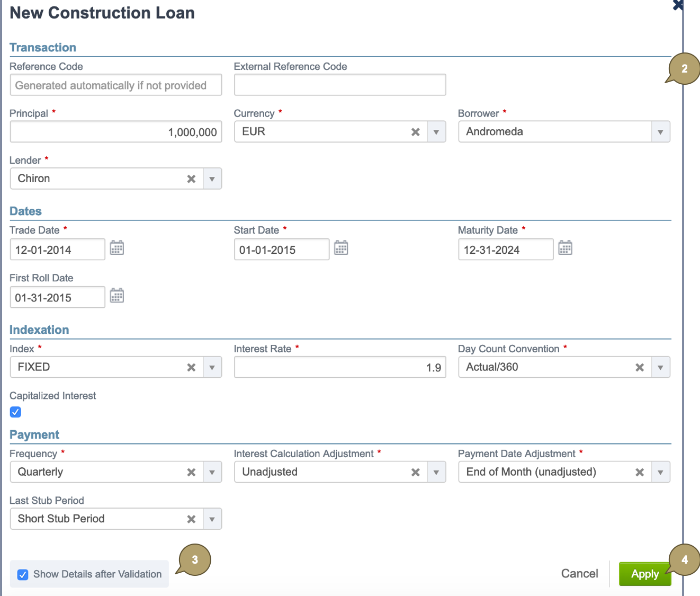
Task: Open the Trade Date calendar picker
Action: pyautogui.click(x=116, y=248)
